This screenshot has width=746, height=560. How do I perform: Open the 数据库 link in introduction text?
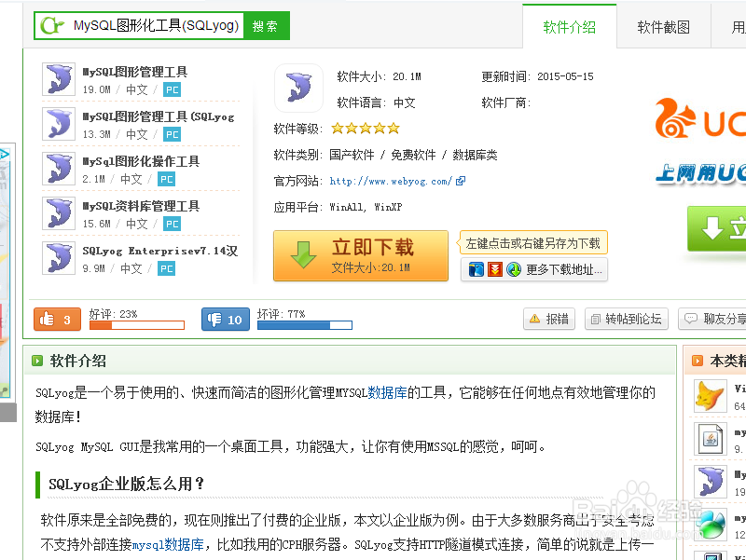[x=387, y=392]
